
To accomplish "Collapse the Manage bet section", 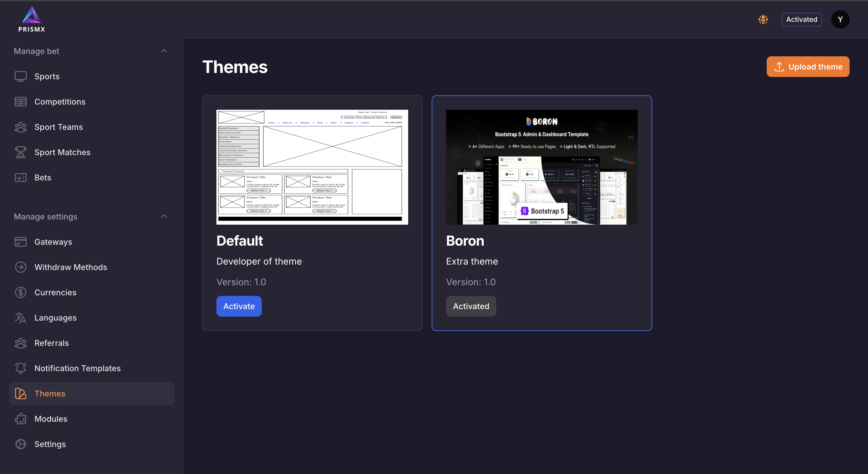I will (x=164, y=51).
